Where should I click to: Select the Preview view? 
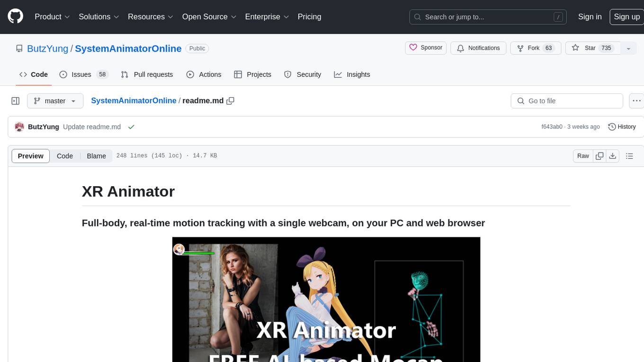click(x=31, y=156)
